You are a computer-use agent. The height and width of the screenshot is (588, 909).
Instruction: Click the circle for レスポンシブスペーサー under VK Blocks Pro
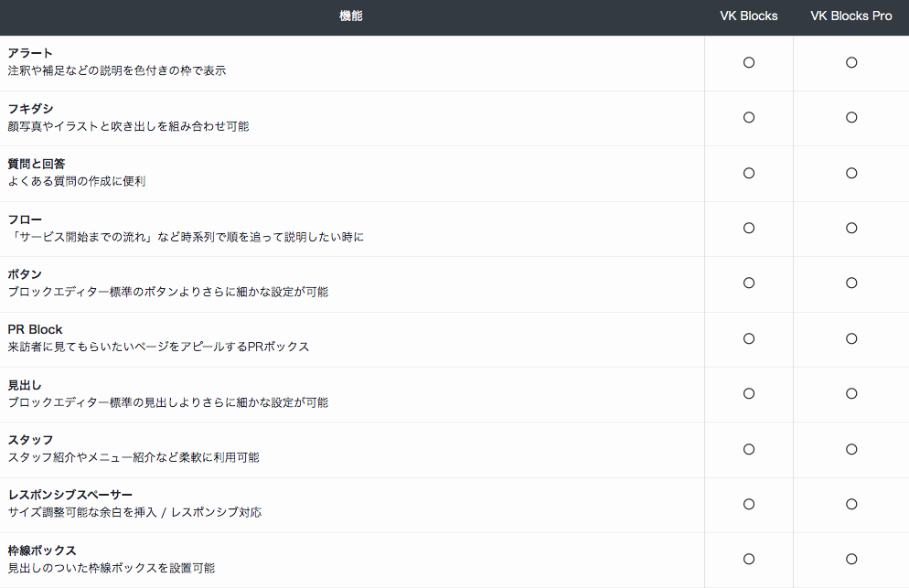click(851, 505)
